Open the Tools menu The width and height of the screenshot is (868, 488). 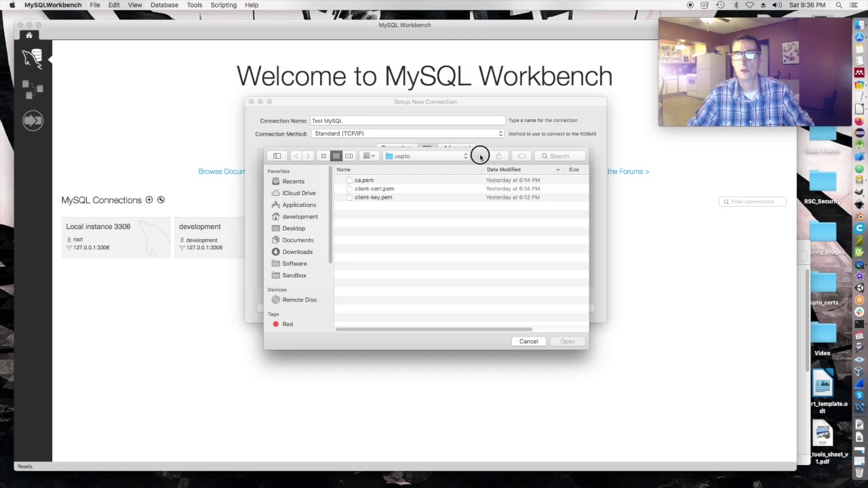[x=194, y=5]
